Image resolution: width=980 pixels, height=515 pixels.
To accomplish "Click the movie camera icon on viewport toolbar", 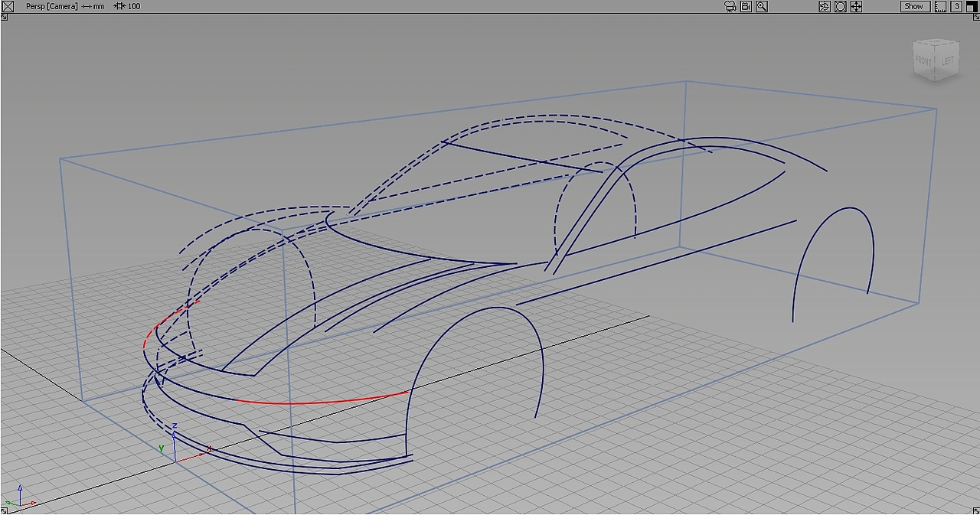I will (x=730, y=6).
